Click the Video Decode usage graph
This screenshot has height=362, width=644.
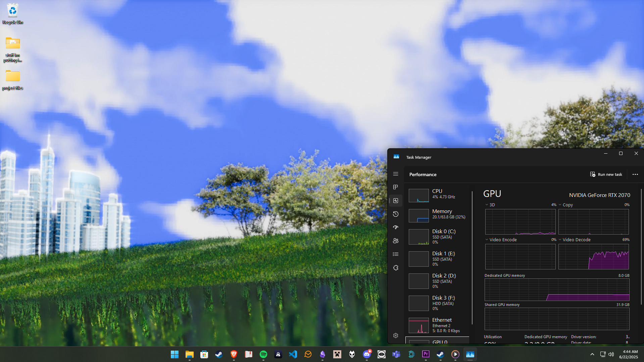coord(594,257)
